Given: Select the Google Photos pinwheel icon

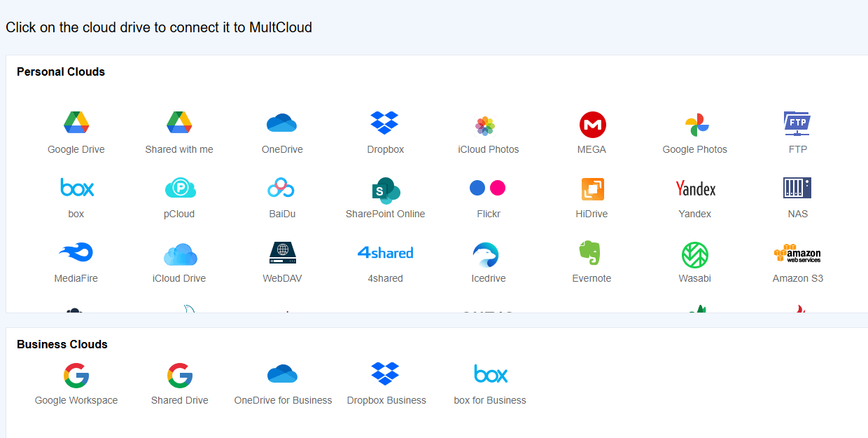Looking at the screenshot, I should [696, 125].
